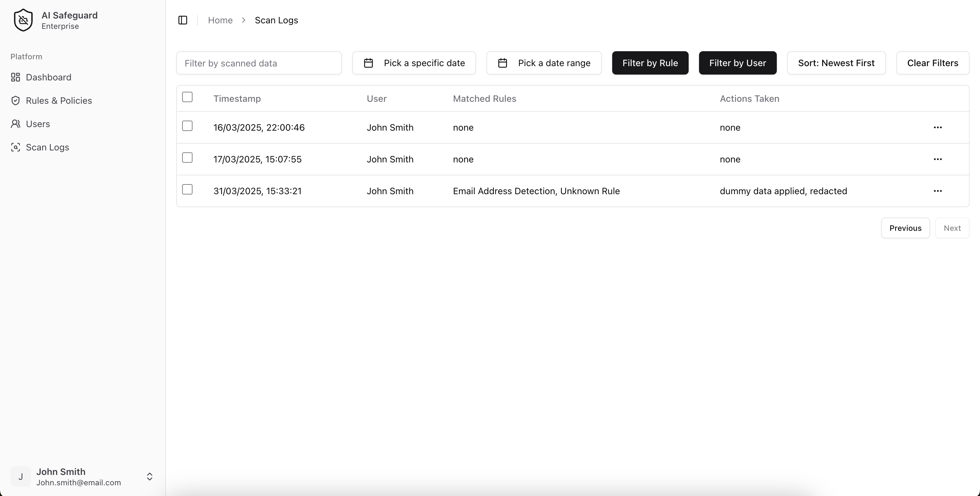
Task: Go to the Home breadcrumb
Action: 220,20
